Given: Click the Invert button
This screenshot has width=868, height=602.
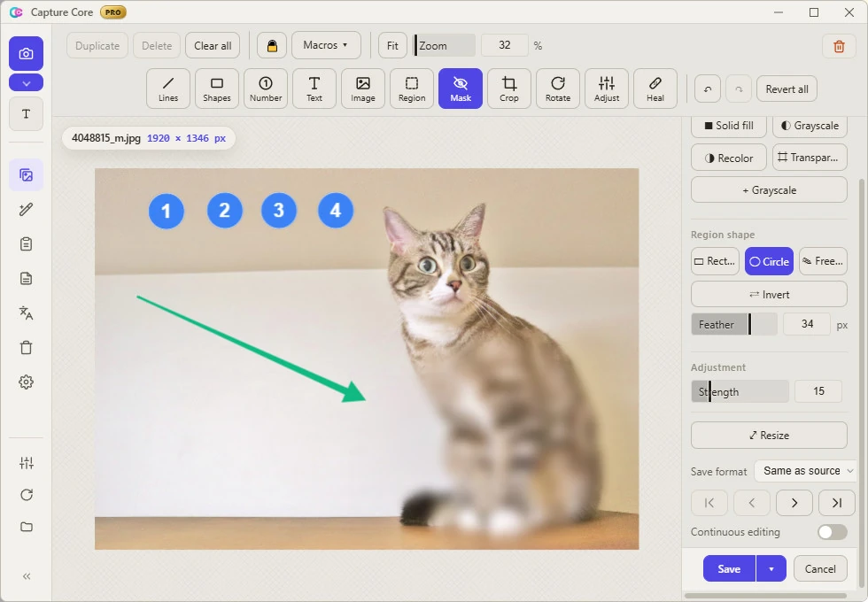Looking at the screenshot, I should pyautogui.click(x=769, y=294).
